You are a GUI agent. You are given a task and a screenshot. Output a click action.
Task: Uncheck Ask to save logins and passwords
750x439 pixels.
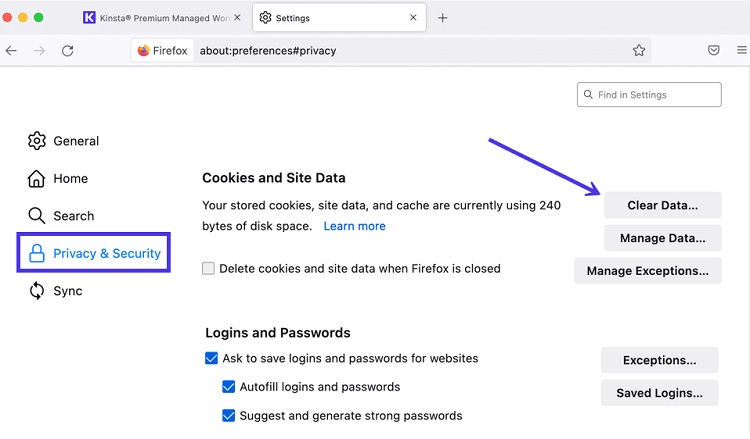pos(211,358)
